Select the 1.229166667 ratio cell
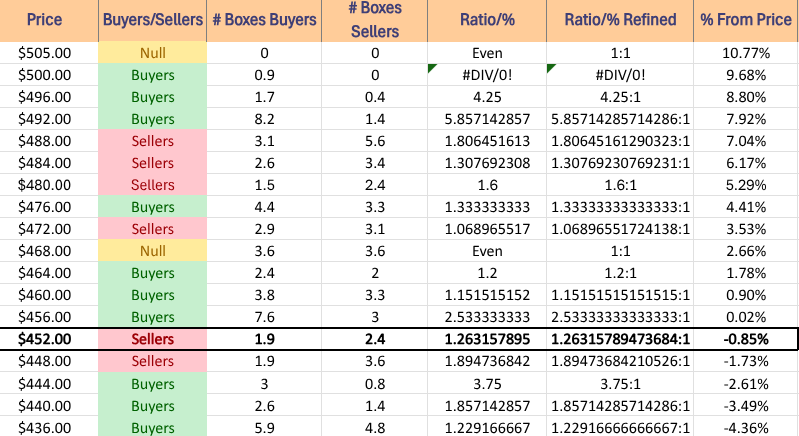Viewport: 799px width, 436px height. [x=487, y=427]
